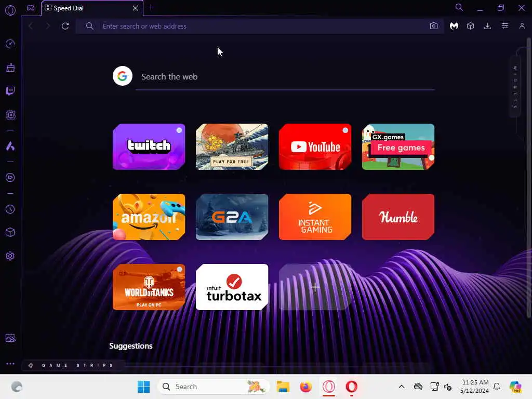This screenshot has height=399, width=532.
Task: Open Extensions cube in the sidebar
Action: click(10, 232)
